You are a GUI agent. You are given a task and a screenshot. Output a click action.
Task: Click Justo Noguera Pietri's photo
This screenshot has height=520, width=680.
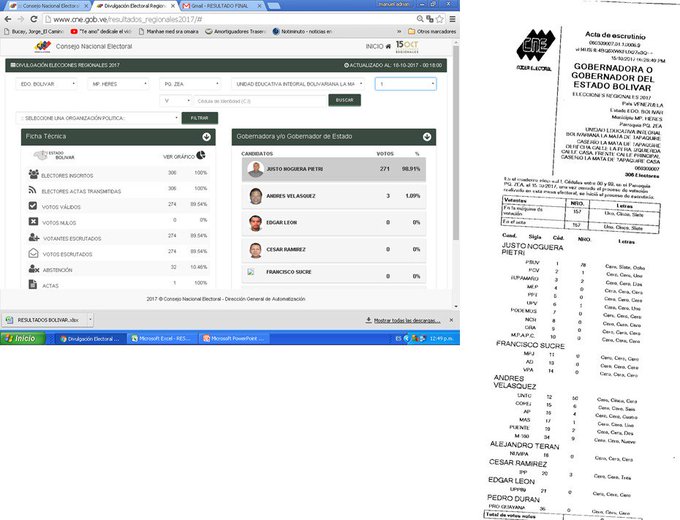[255, 169]
